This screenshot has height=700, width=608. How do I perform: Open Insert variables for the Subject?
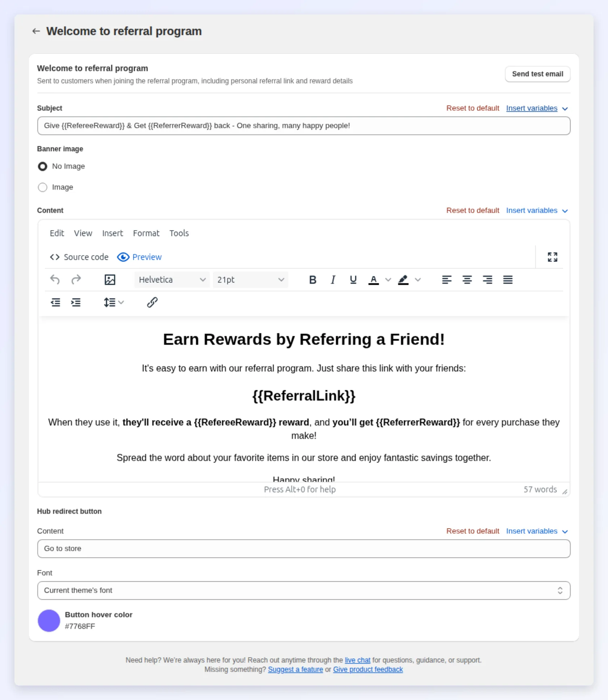(x=537, y=108)
